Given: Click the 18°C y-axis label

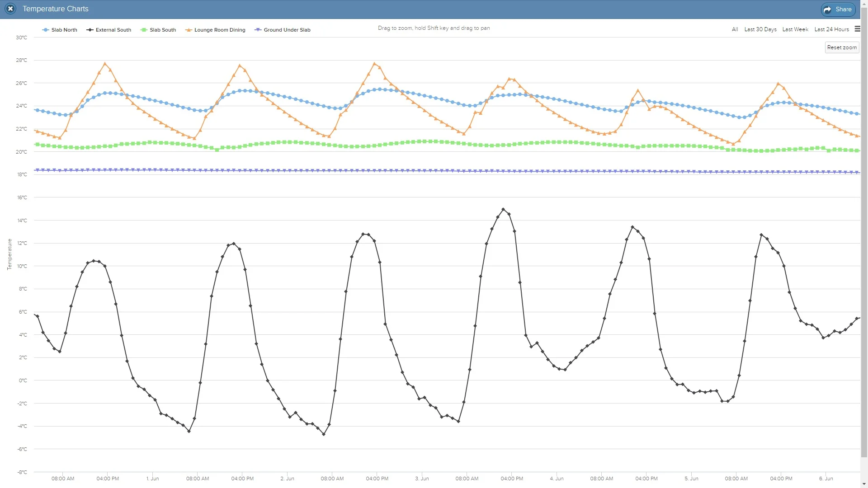Looking at the screenshot, I should pos(22,174).
